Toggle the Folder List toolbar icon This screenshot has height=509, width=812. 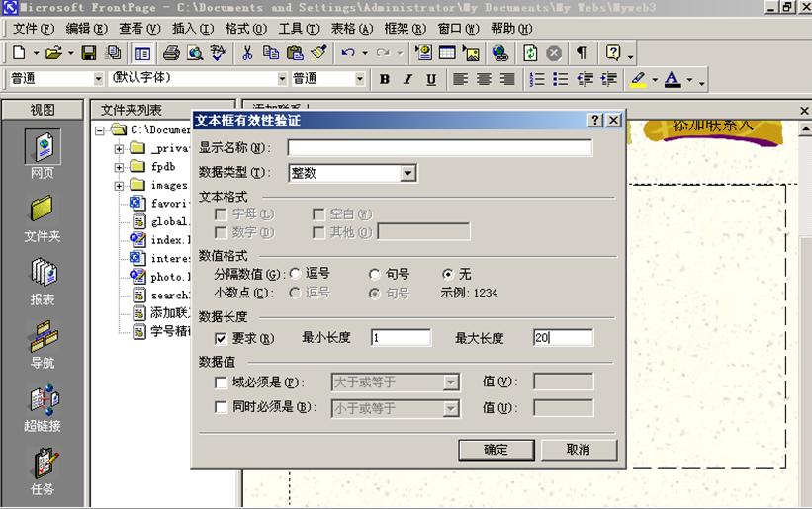tap(142, 53)
